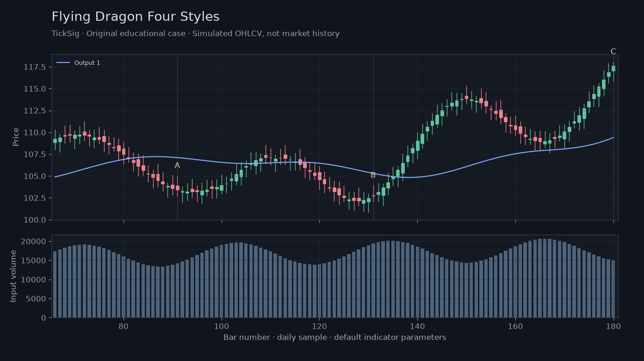Viewport: 644px width, 361px height.
Task: Click the bar number 80 tick label
Action: (x=124, y=325)
